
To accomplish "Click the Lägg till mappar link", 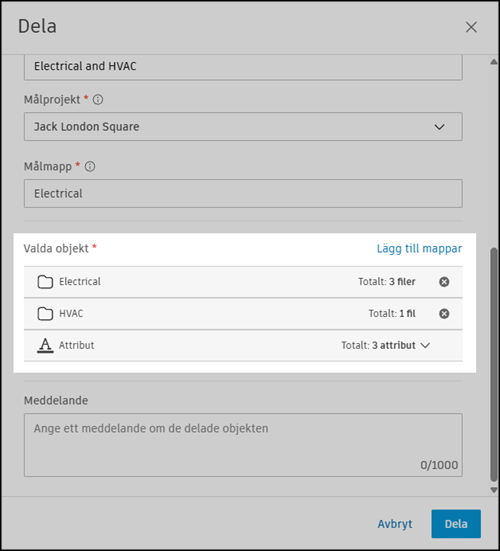I will click(419, 248).
